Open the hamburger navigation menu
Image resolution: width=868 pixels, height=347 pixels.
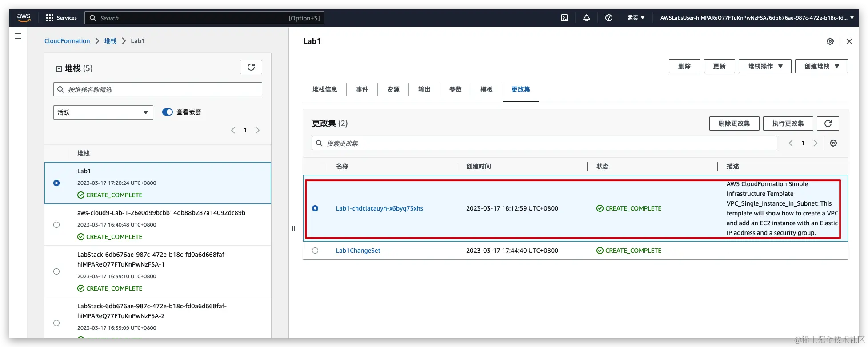coord(18,36)
